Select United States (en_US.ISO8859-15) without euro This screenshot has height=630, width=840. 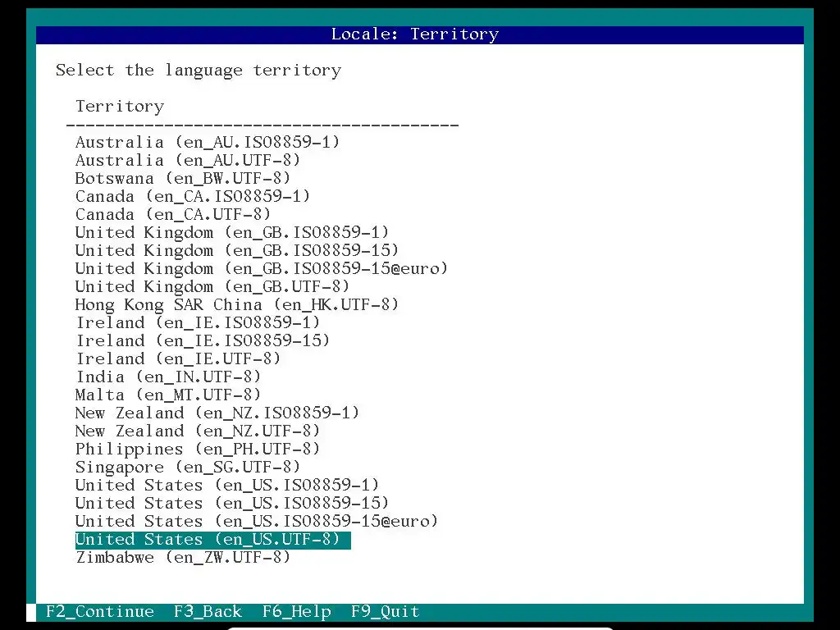click(232, 504)
